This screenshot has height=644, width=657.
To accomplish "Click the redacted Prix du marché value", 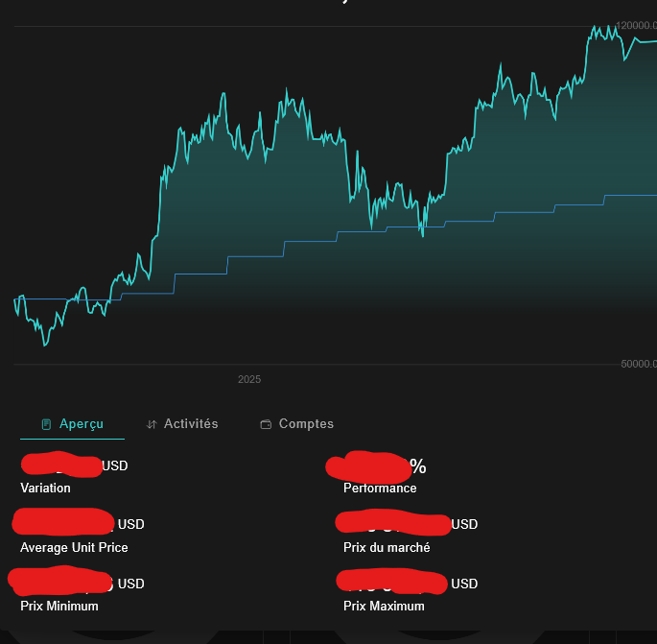I will tap(393, 524).
